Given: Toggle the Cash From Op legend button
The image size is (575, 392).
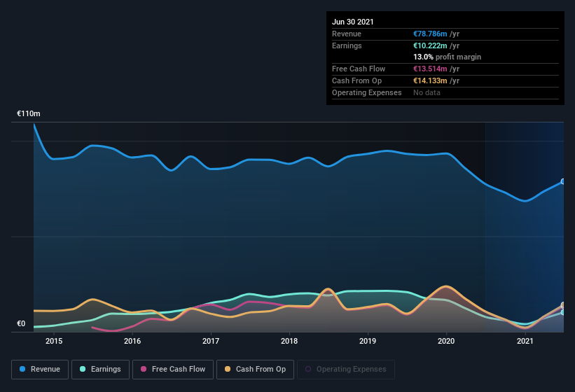Looking at the screenshot, I should pyautogui.click(x=255, y=370).
